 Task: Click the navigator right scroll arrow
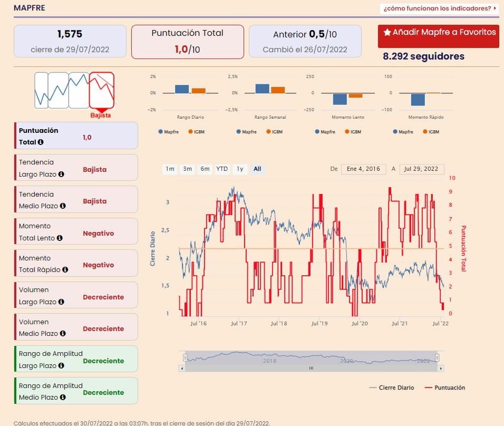[x=441, y=369]
